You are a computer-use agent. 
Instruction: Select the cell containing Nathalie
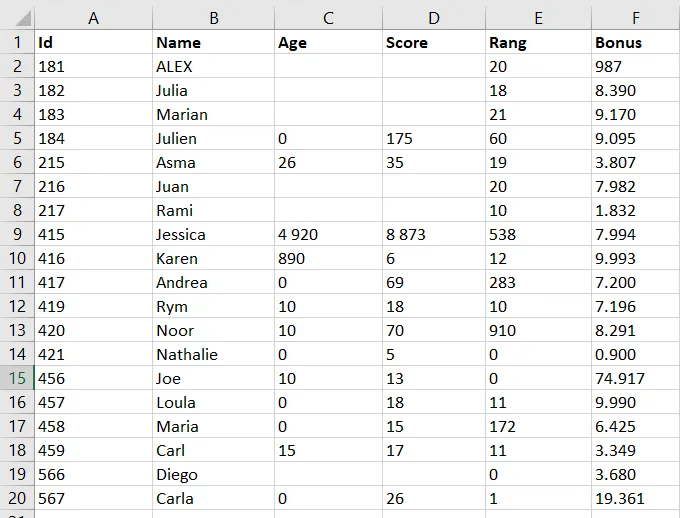[x=213, y=354]
